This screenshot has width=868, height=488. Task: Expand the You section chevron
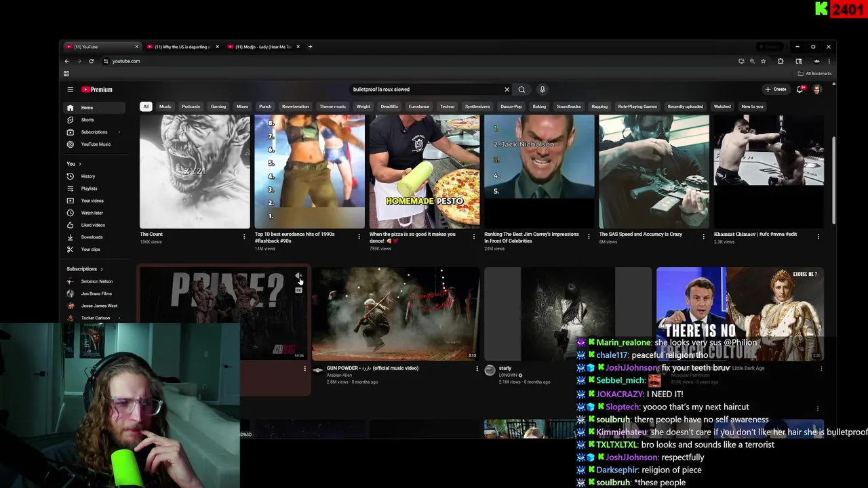click(x=79, y=164)
